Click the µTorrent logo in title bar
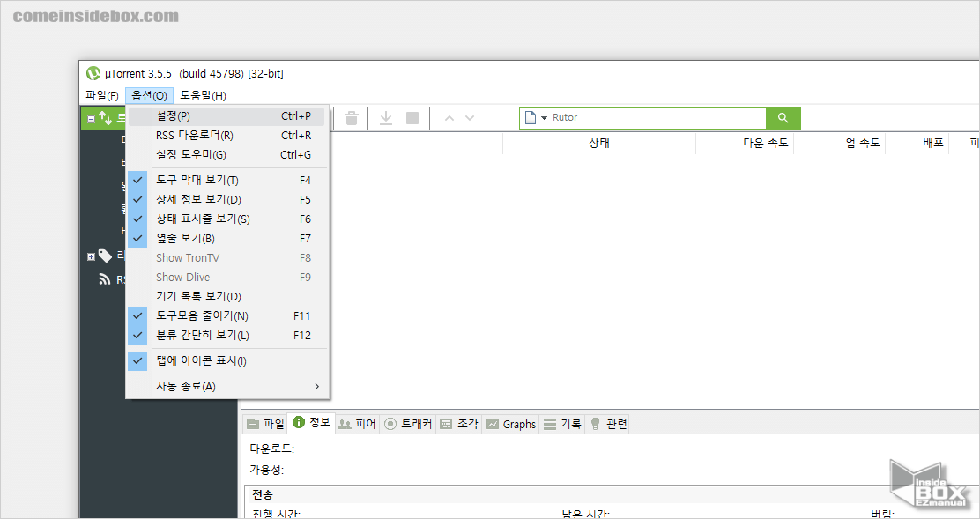The image size is (980, 519). tap(93, 73)
